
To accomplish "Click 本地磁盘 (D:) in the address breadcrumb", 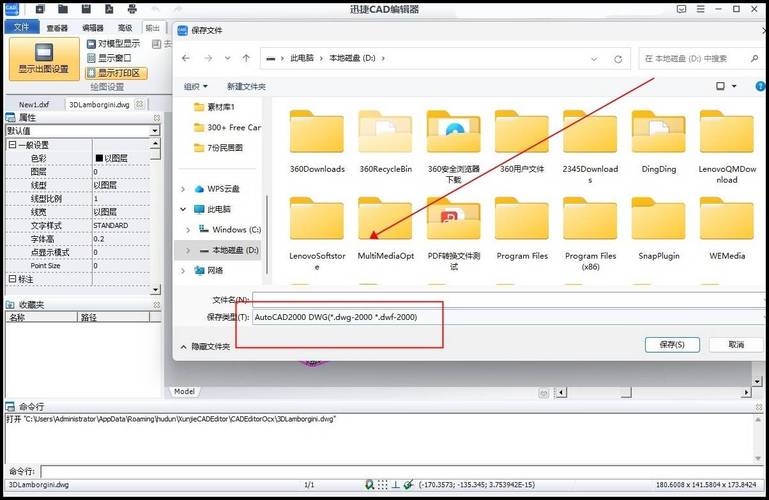I will (x=352, y=58).
